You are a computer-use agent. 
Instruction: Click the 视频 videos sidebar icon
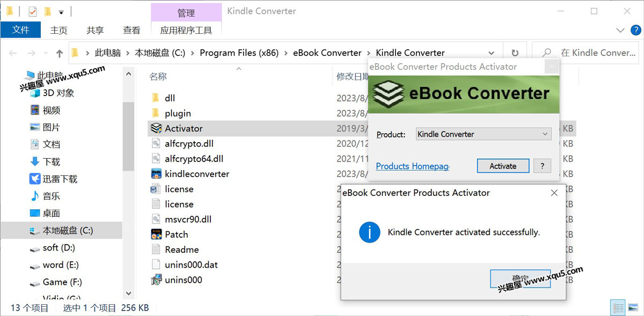[x=35, y=110]
